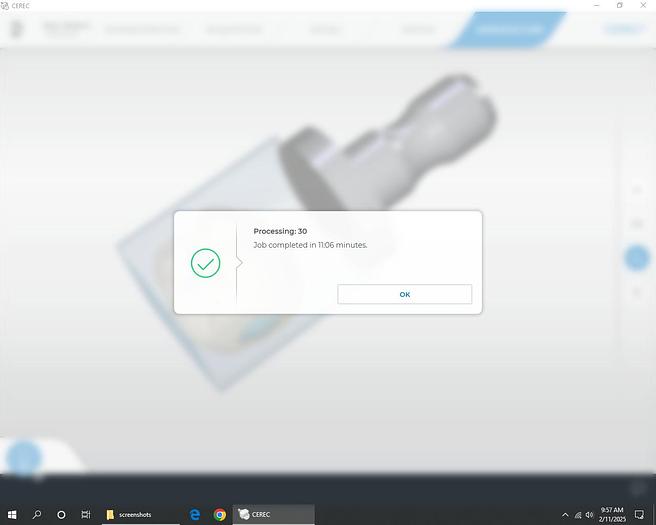Open Cortana circle icon

(61, 515)
